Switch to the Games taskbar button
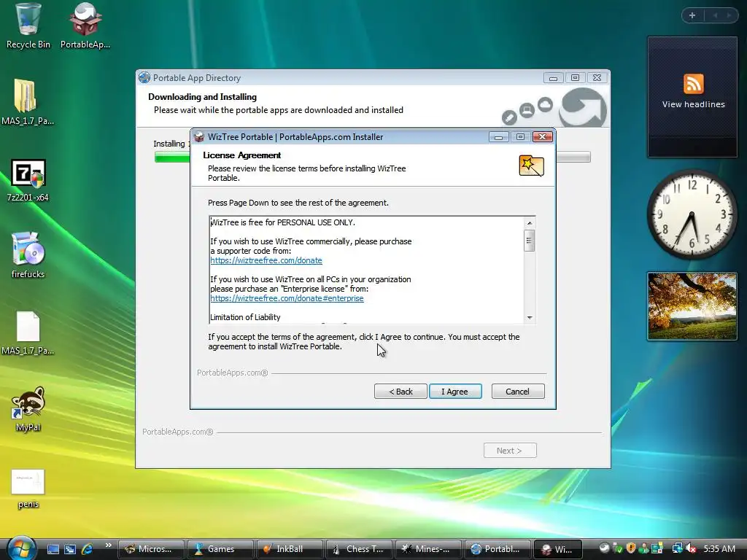The height and width of the screenshot is (560, 747). (x=220, y=549)
